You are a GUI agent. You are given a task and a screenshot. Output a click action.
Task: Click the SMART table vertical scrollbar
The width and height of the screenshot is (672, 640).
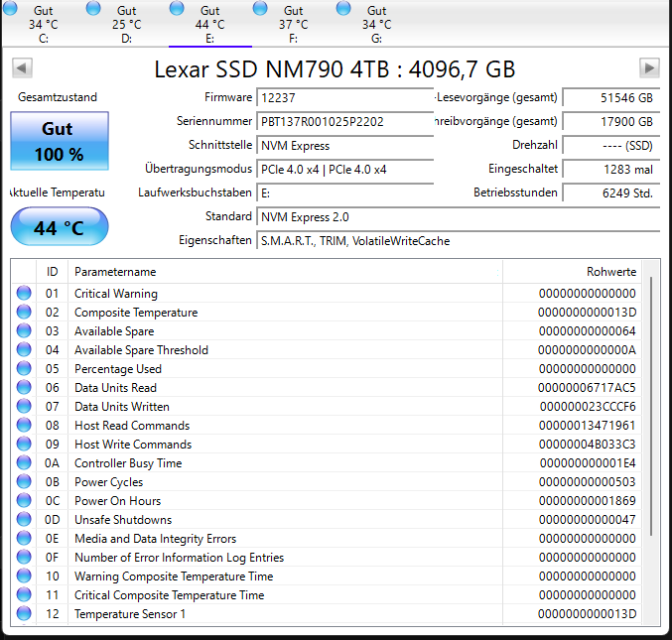pyautogui.click(x=651, y=406)
